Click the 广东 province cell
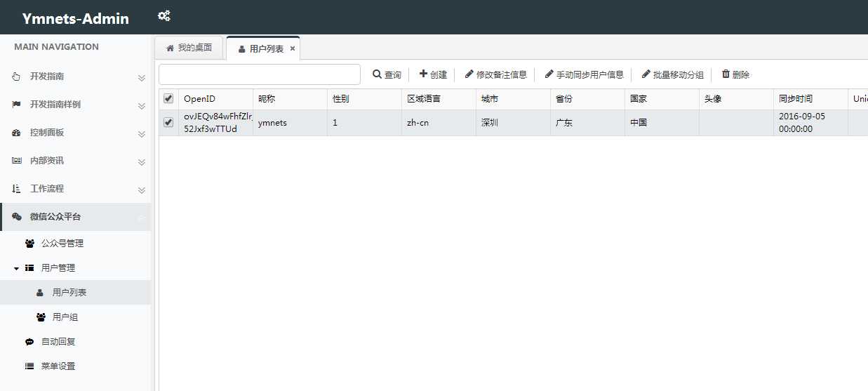Viewport: 868px width, 391px height. (588, 123)
